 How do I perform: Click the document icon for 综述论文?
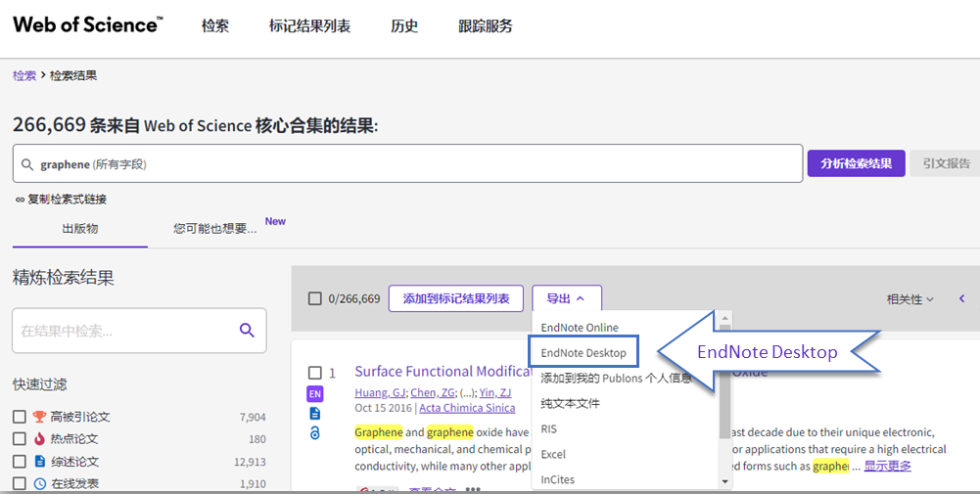point(39,462)
